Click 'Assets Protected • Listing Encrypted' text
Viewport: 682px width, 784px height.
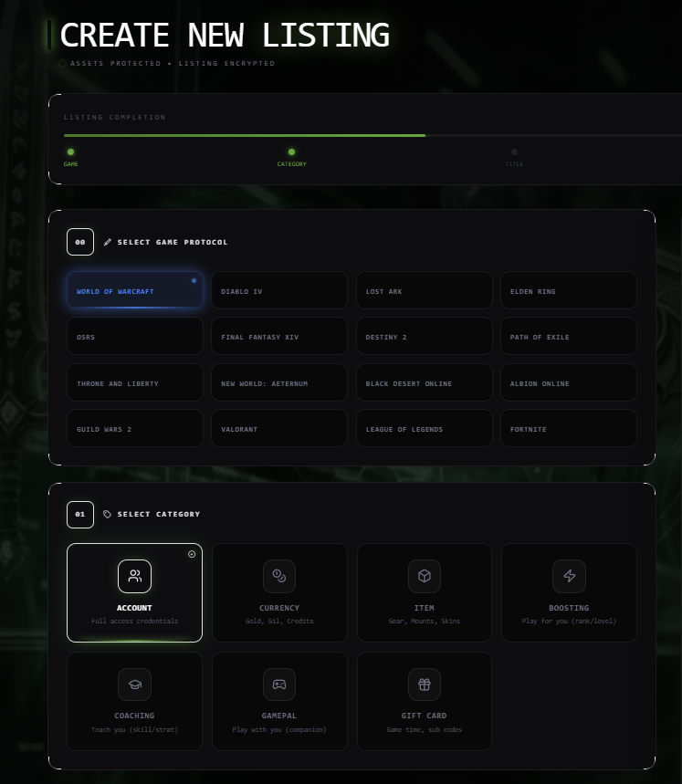point(173,64)
